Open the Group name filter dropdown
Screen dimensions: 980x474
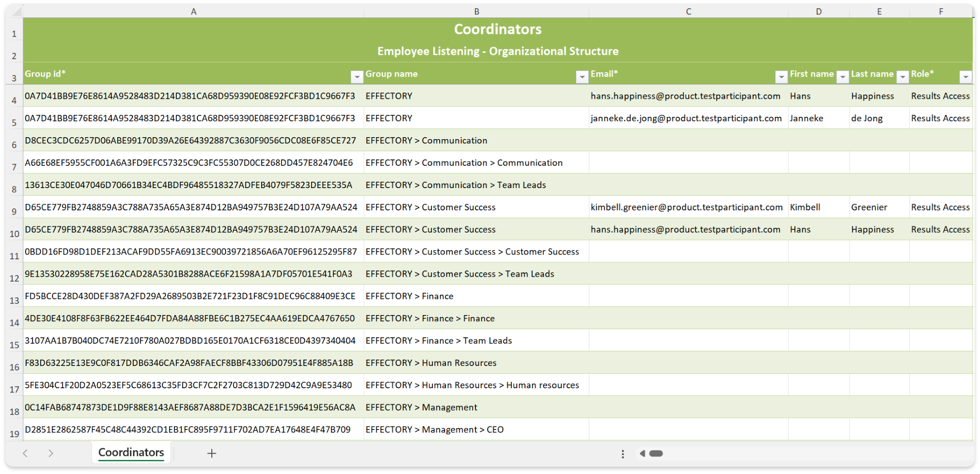click(x=582, y=77)
